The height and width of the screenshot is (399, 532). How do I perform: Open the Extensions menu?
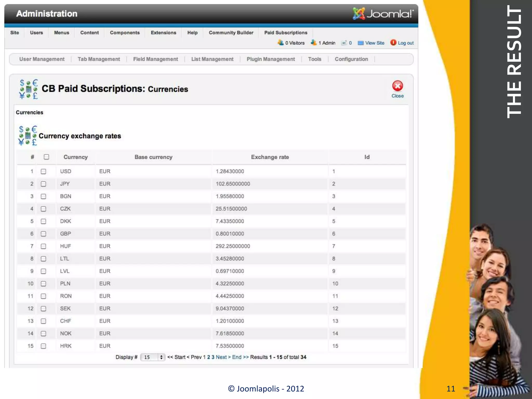point(163,33)
